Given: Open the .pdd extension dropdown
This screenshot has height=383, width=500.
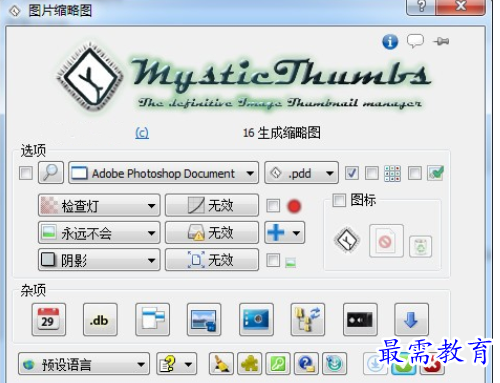Looking at the screenshot, I should [x=302, y=173].
